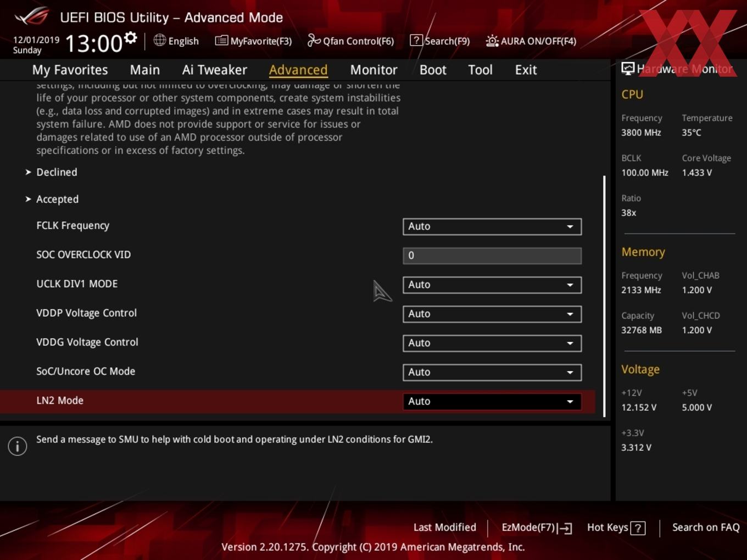The image size is (747, 560).
Task: Open UCLK DIV1 MODE dropdown
Action: pyautogui.click(x=492, y=284)
